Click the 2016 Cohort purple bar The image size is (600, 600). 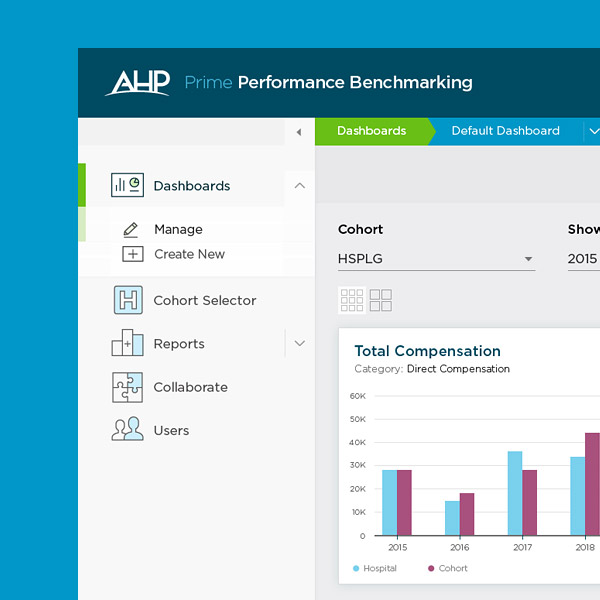467,514
